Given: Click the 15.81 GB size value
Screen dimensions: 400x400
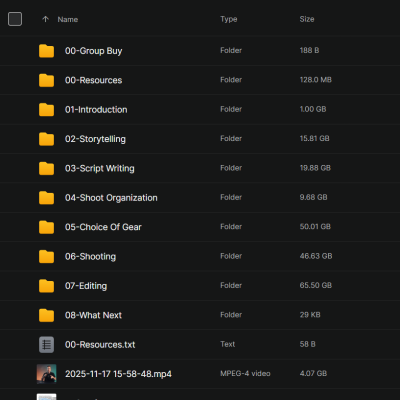Looking at the screenshot, I should pyautogui.click(x=314, y=138).
